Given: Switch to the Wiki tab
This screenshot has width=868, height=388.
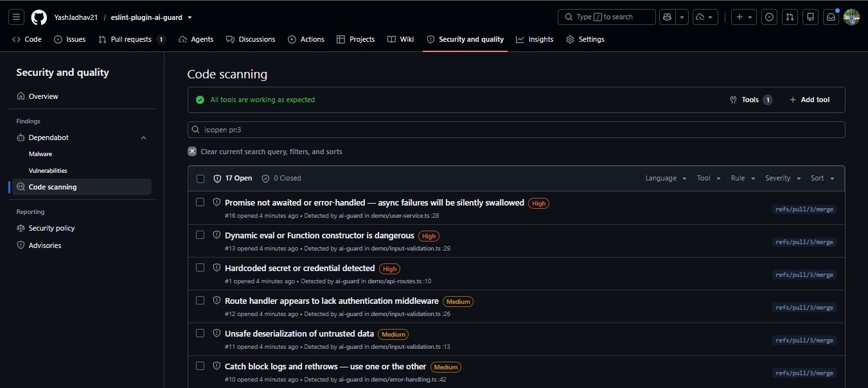Looking at the screenshot, I should 401,39.
